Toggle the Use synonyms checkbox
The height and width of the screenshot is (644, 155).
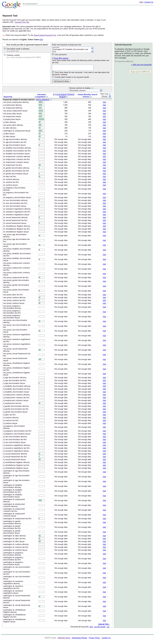click(x=53, y=54)
